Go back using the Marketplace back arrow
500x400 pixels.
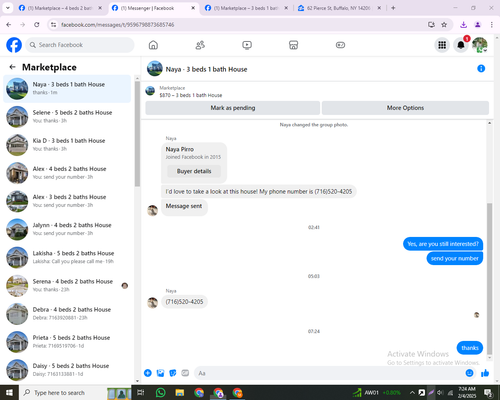tap(12, 67)
